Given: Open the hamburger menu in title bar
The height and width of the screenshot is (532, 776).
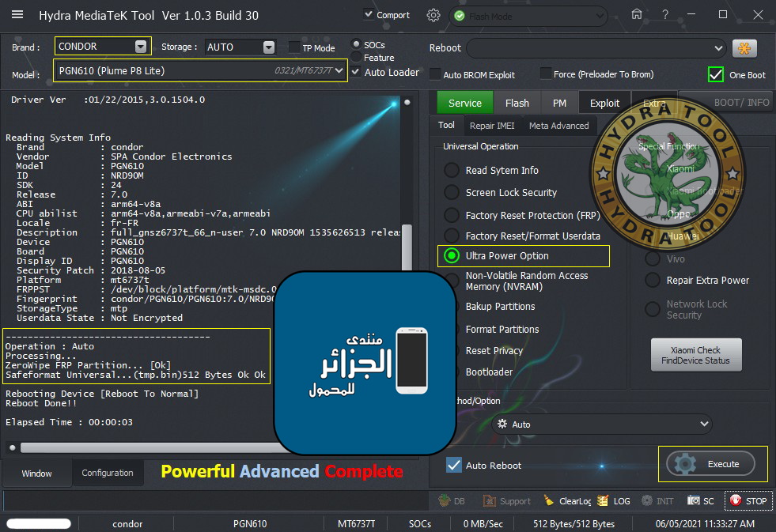Looking at the screenshot, I should tap(17, 15).
